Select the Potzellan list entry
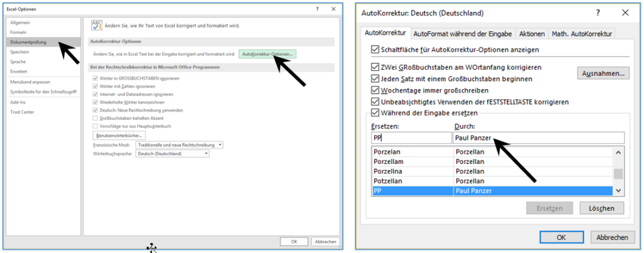Viewport: 644px width, 253px height. [x=492, y=181]
